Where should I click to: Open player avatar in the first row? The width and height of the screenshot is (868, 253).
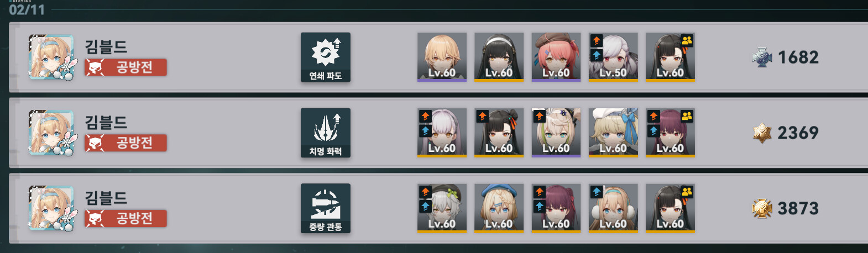pyautogui.click(x=51, y=57)
